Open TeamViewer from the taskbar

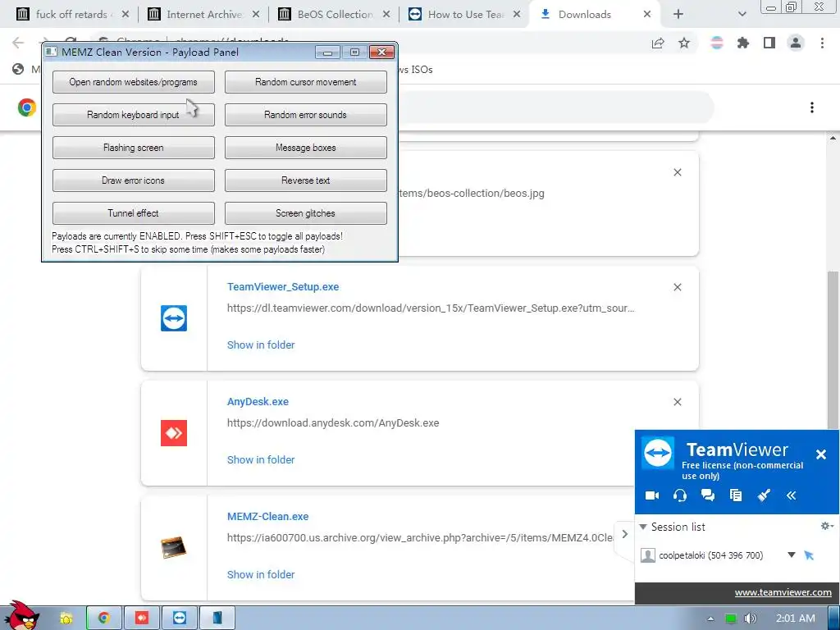pyautogui.click(x=180, y=619)
